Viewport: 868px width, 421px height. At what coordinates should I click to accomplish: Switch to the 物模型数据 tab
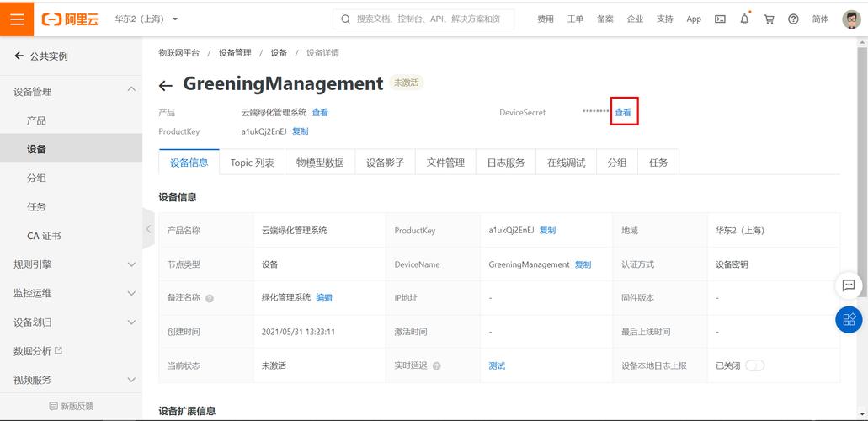(x=320, y=163)
